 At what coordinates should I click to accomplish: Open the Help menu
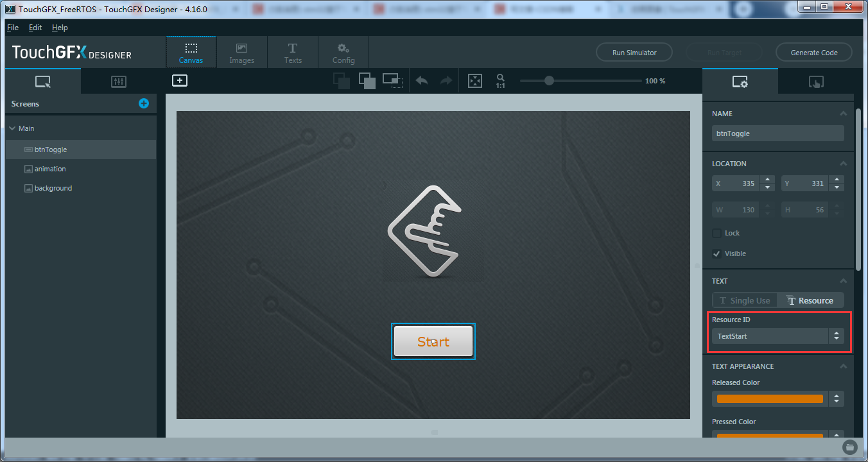60,28
